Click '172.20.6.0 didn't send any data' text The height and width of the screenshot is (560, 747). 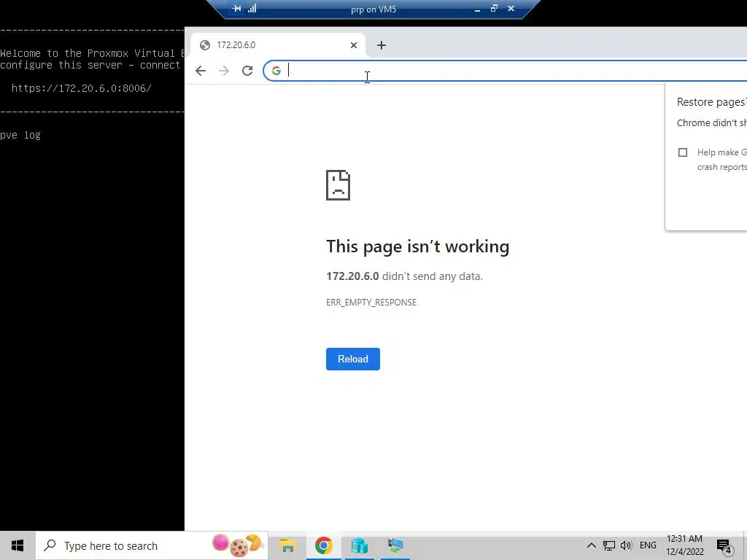[x=404, y=276]
